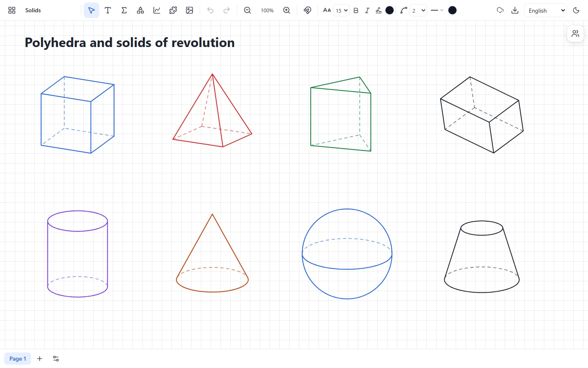Viewport: 588px width, 368px height.
Task: Open the shapes tool
Action: click(x=140, y=10)
